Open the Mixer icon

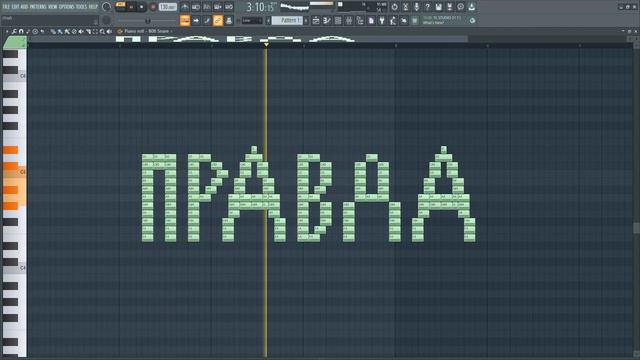click(349, 20)
